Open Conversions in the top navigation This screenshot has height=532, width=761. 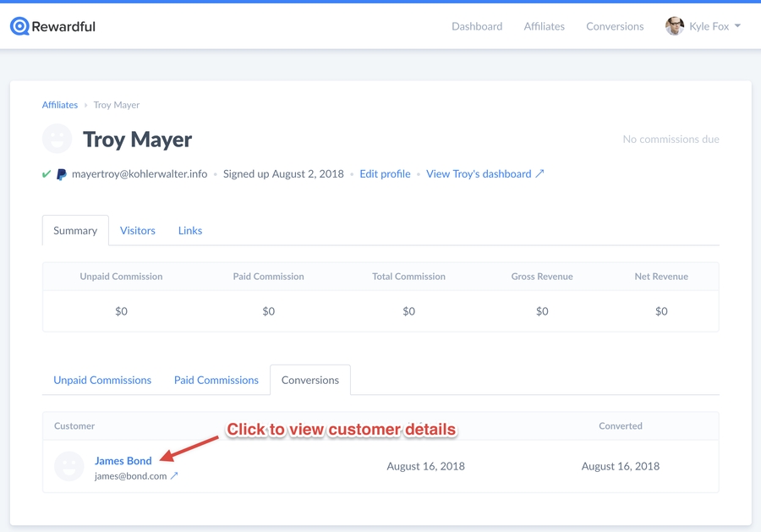pyautogui.click(x=615, y=26)
